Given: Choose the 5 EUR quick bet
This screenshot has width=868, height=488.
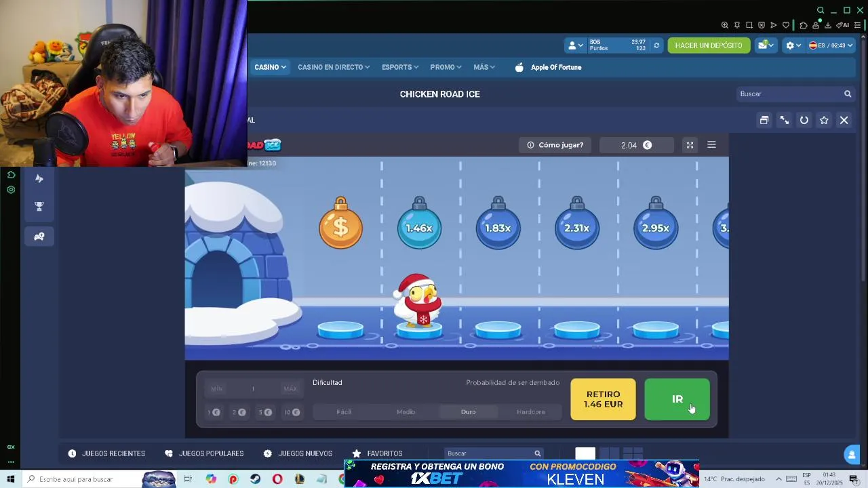Looking at the screenshot, I should click(264, 412).
